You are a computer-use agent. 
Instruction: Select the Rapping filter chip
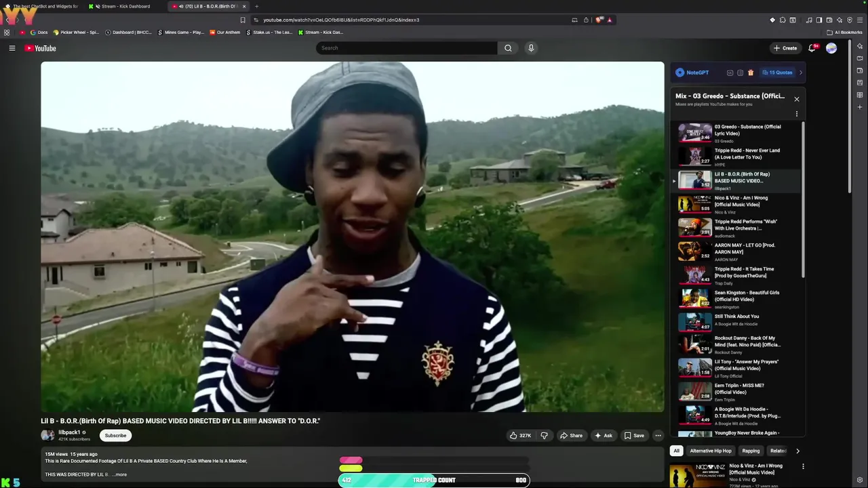[x=751, y=451]
